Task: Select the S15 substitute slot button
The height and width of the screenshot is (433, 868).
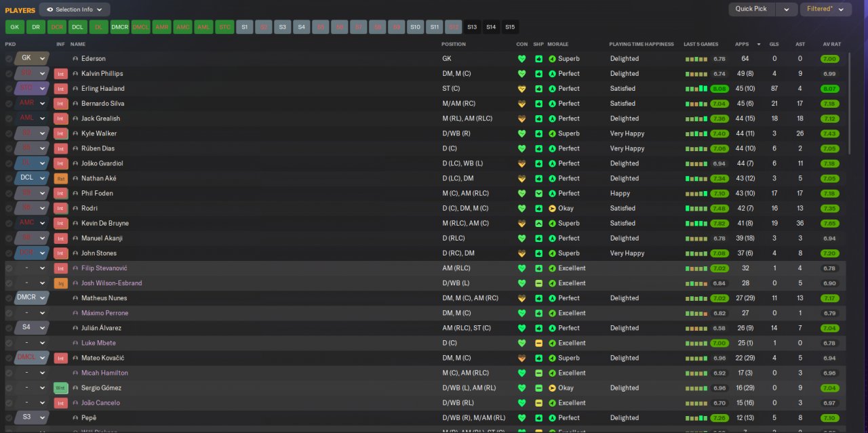Action: coord(510,27)
